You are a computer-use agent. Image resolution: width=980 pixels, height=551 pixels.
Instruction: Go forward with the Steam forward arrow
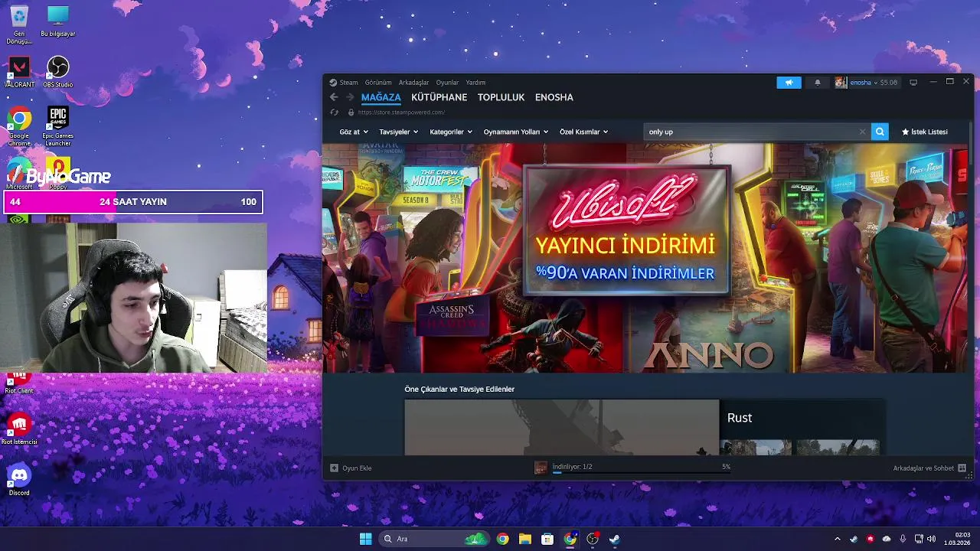click(x=350, y=97)
